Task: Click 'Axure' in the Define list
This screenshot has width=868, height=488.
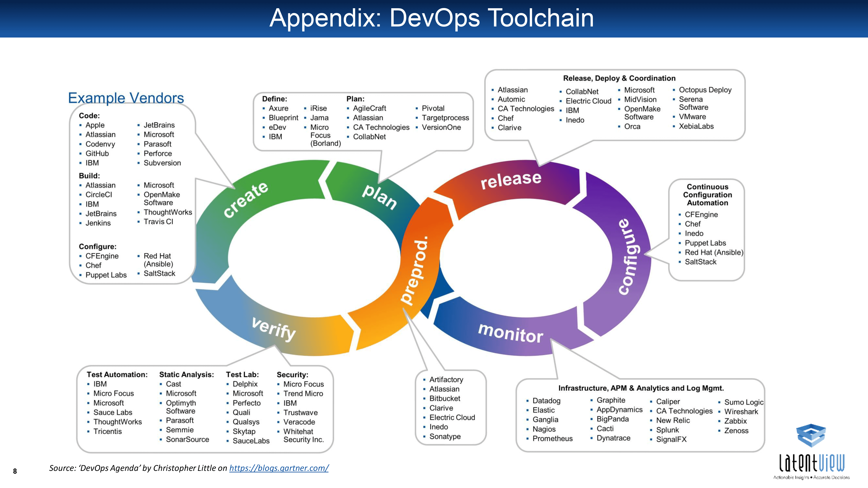Action: 279,108
